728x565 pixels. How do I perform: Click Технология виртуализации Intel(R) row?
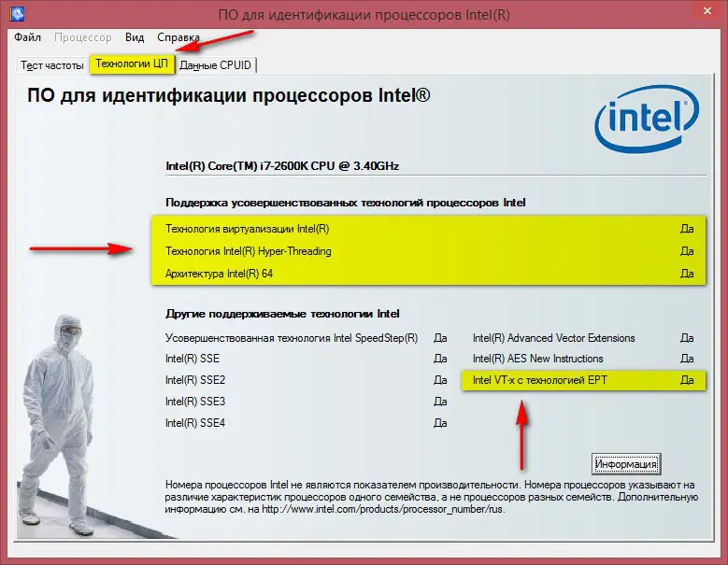pyautogui.click(x=429, y=229)
